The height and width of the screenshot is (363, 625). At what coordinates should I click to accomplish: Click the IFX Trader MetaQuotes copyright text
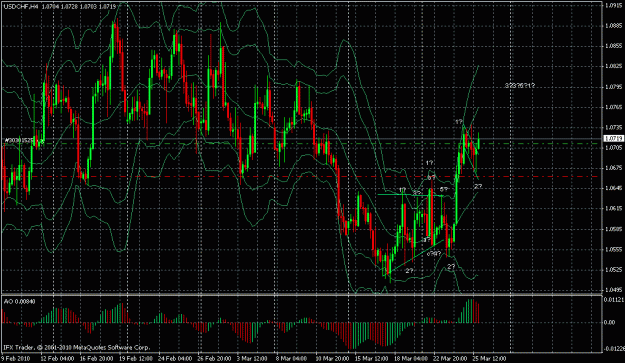[x=77, y=348]
